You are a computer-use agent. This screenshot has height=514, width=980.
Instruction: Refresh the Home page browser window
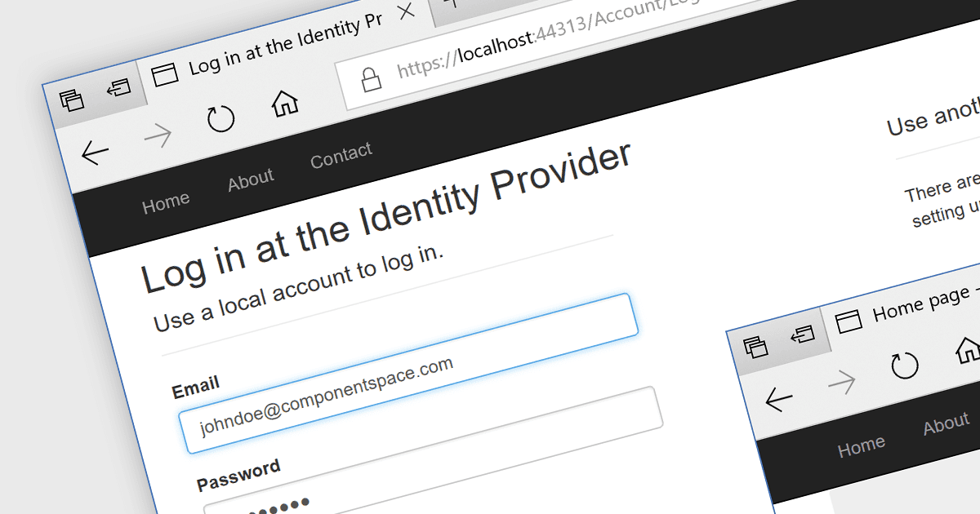point(905,366)
